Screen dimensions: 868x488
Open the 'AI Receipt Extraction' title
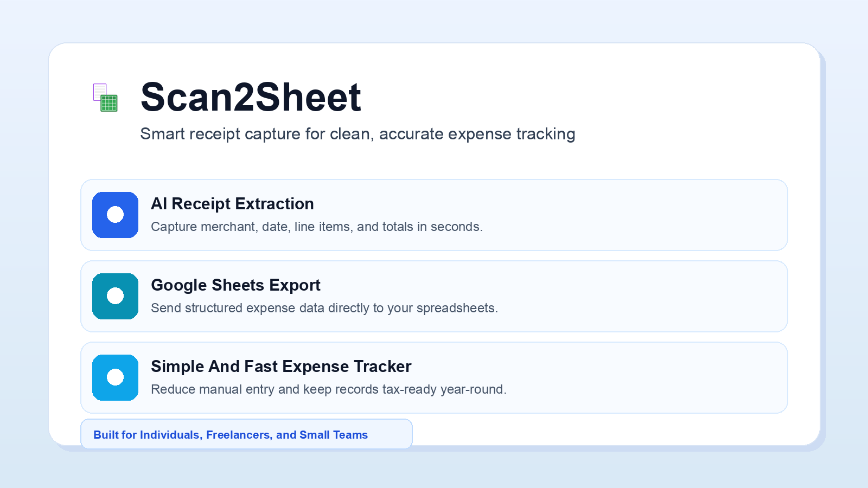pyautogui.click(x=232, y=204)
